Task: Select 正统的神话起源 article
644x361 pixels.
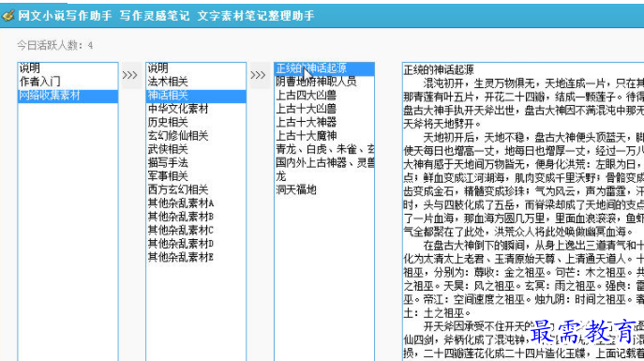Action: click(324, 68)
